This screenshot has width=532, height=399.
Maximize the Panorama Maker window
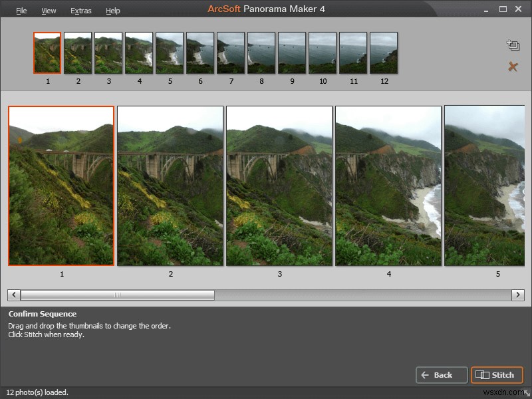[503, 9]
